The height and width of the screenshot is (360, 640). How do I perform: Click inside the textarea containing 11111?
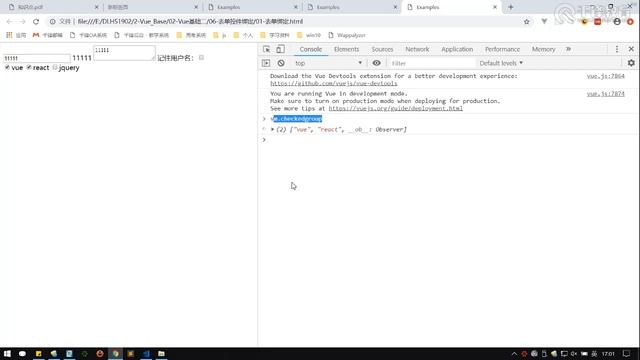point(124,53)
